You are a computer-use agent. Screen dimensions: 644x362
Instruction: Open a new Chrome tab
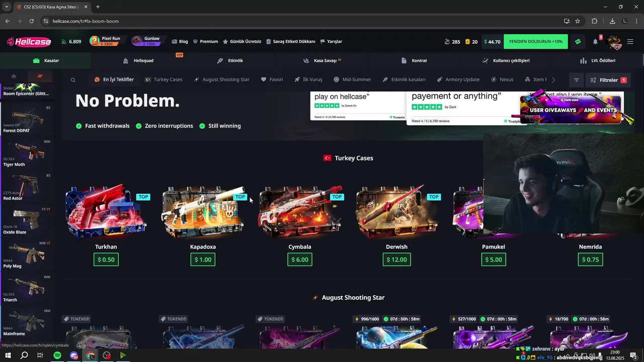click(x=98, y=7)
